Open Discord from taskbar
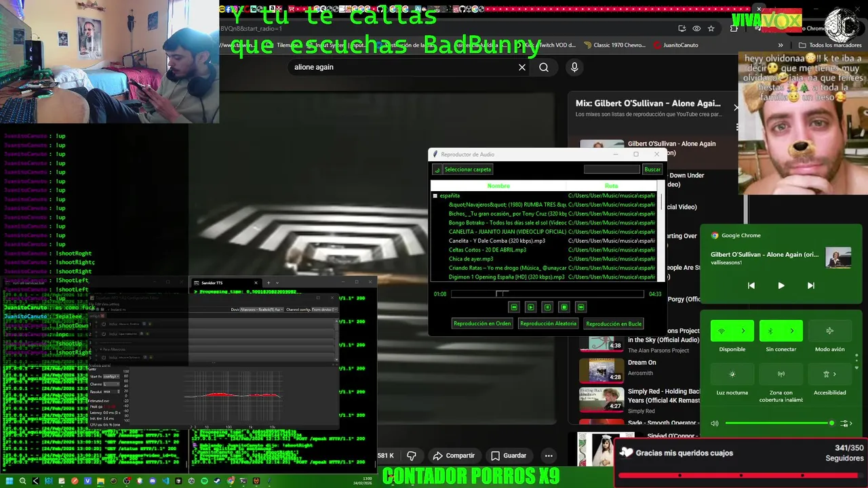The width and height of the screenshot is (868, 488). (x=153, y=481)
